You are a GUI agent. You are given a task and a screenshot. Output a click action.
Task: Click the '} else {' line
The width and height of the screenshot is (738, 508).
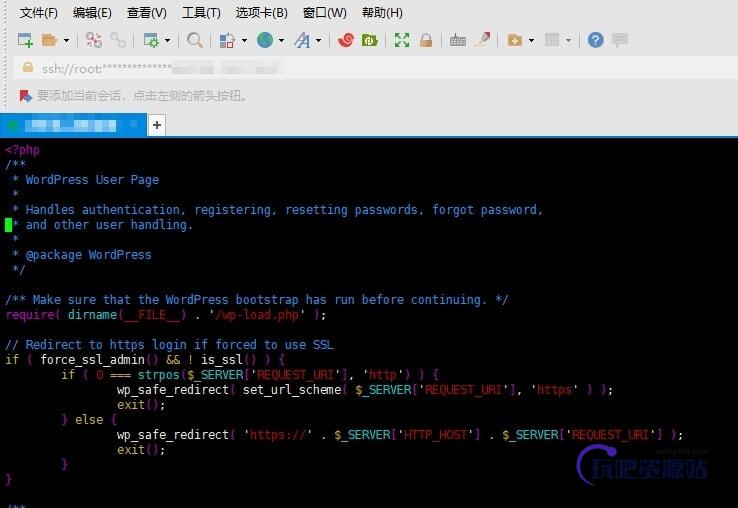pos(89,419)
